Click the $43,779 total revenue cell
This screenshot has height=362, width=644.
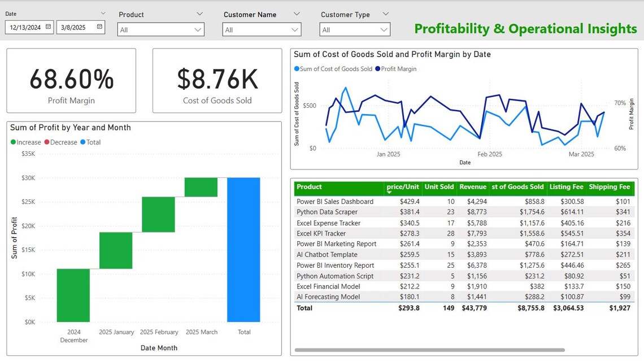click(x=474, y=308)
